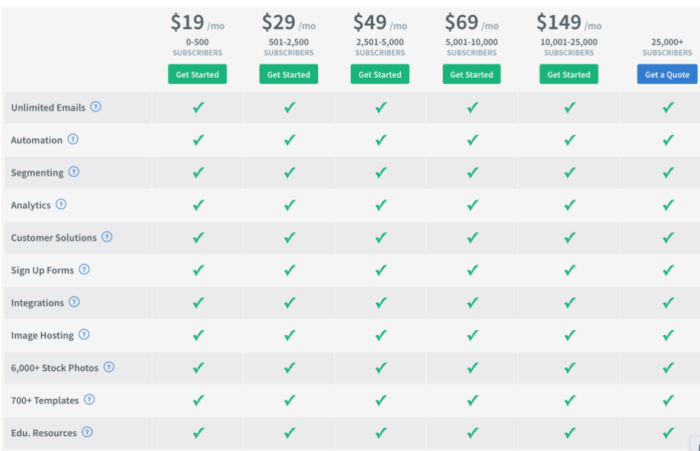Open Sign Up Forms info icon

pos(84,269)
